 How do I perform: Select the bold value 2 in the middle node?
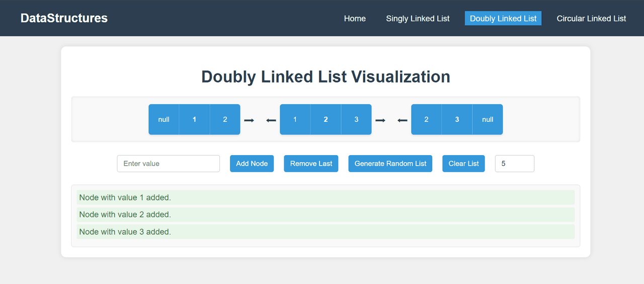[x=326, y=119]
